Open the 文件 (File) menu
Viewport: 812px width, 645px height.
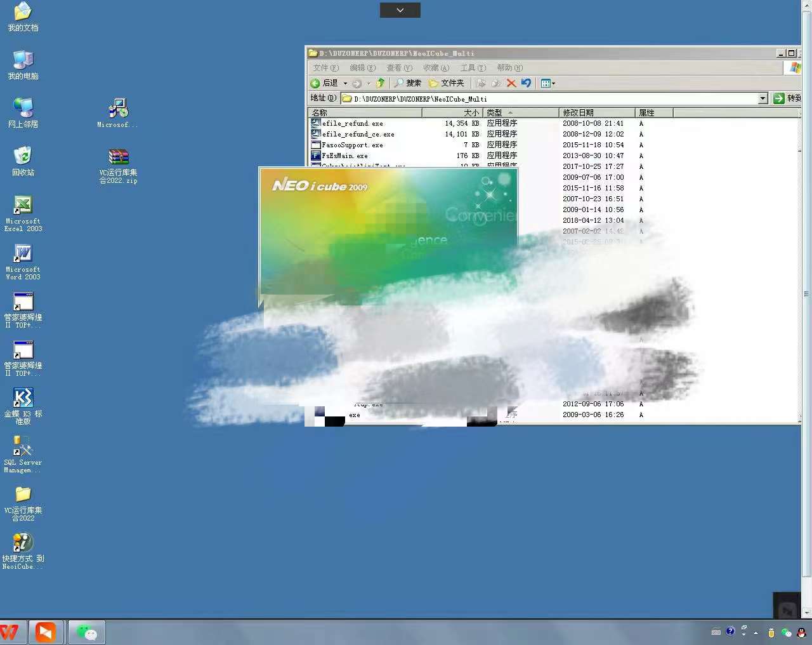(325, 68)
